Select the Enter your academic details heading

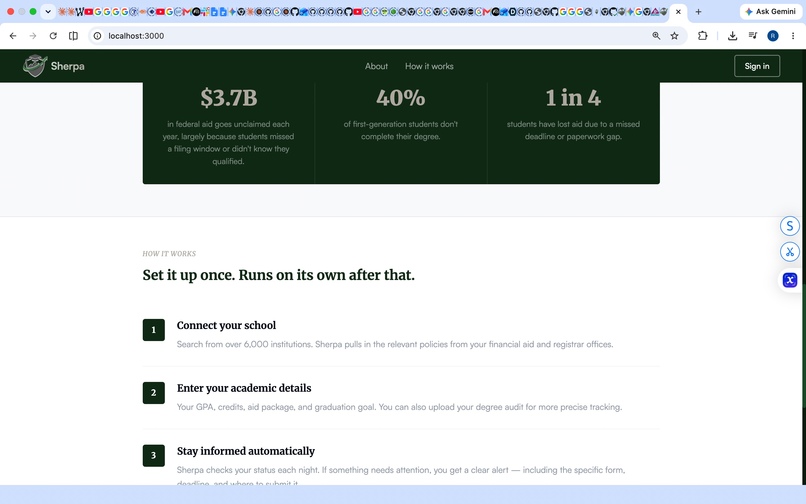point(244,388)
